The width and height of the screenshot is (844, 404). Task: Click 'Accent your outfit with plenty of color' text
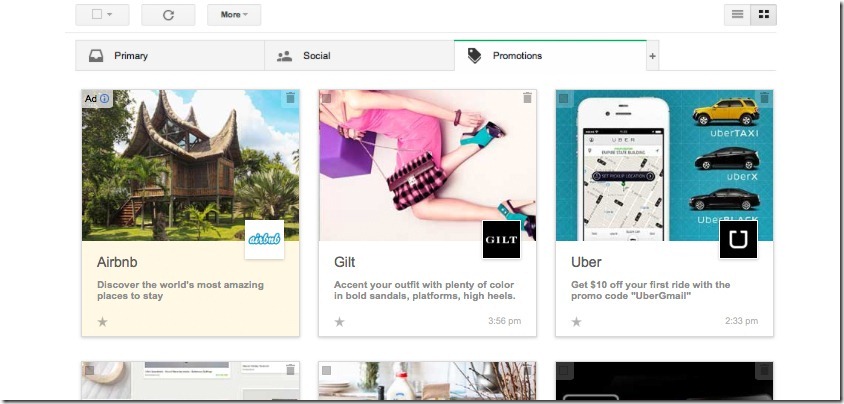pyautogui.click(x=425, y=290)
